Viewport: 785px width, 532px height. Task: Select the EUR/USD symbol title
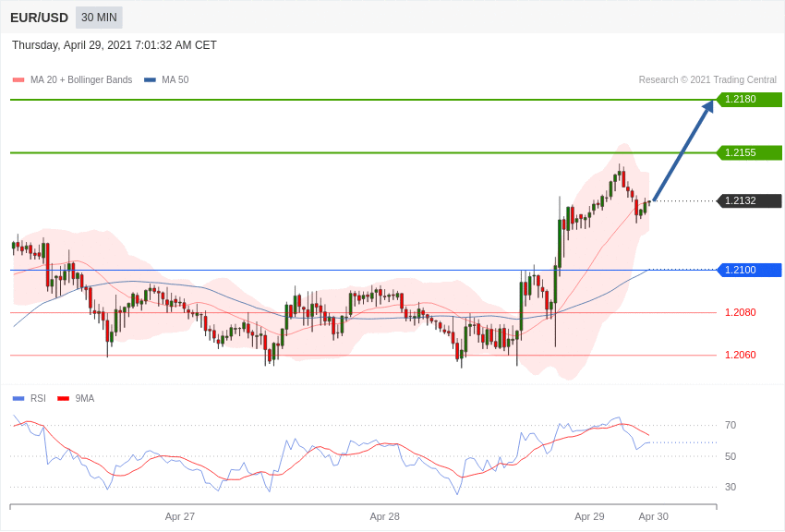pyautogui.click(x=39, y=18)
